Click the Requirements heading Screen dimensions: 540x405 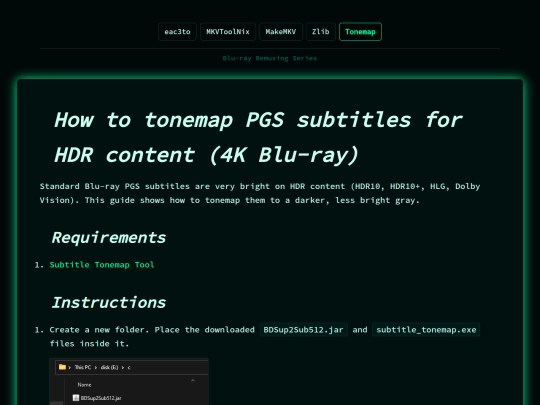coord(109,238)
